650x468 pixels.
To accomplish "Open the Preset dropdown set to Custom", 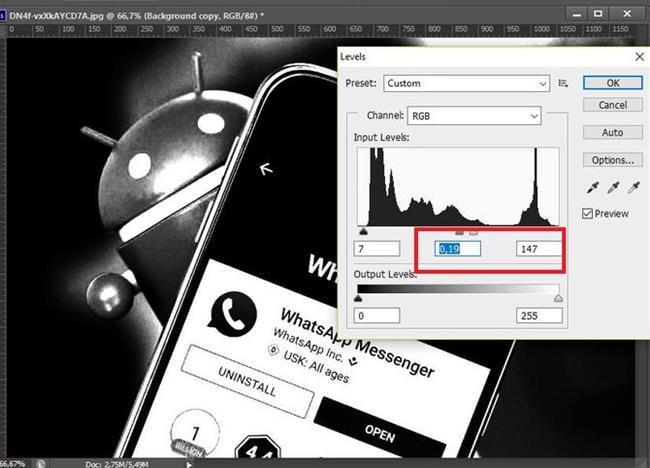I will tap(466, 83).
